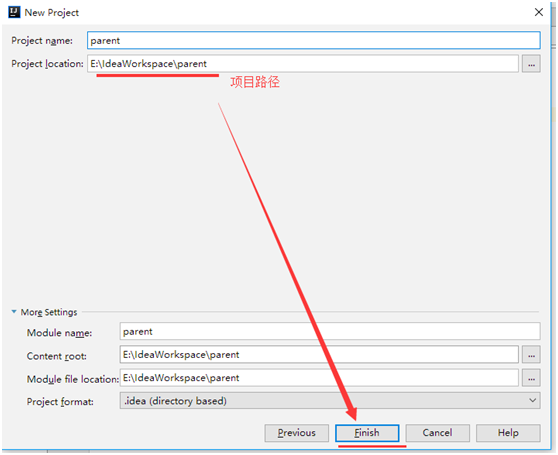The image size is (558, 455).
Task: Collapse the More Settings section
Action: 14,312
